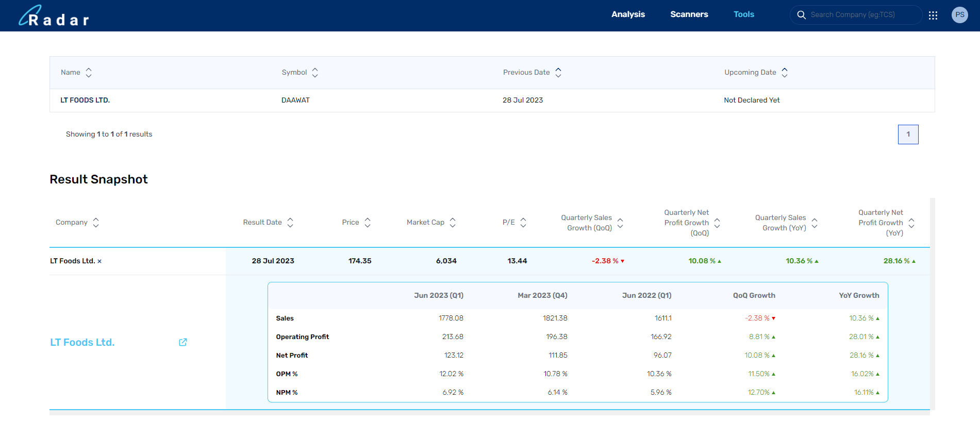Click the DAAWAT symbol cell

click(x=295, y=100)
